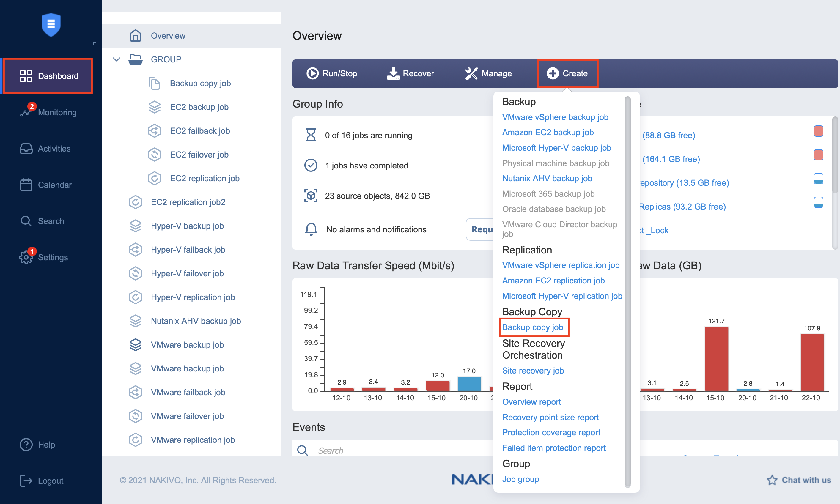
Task: Click the Help question-mark icon
Action: 26,444
